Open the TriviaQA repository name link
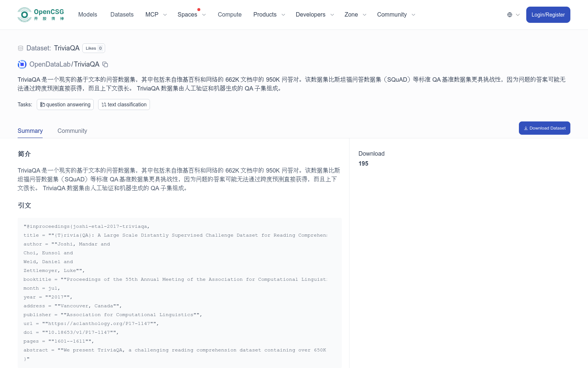 [87, 64]
